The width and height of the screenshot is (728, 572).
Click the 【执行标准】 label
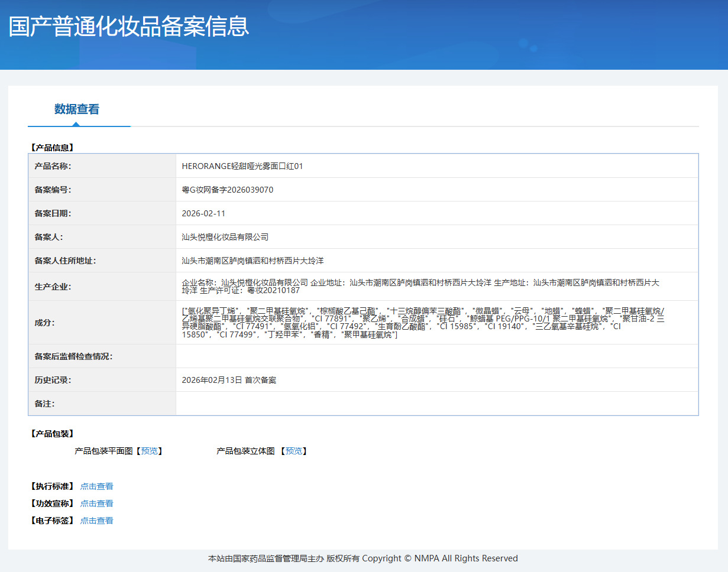point(51,486)
